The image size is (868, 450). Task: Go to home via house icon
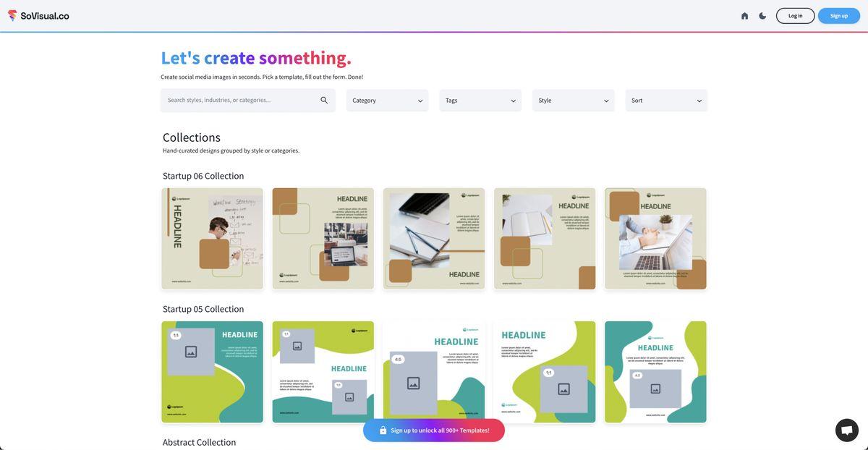(x=744, y=16)
